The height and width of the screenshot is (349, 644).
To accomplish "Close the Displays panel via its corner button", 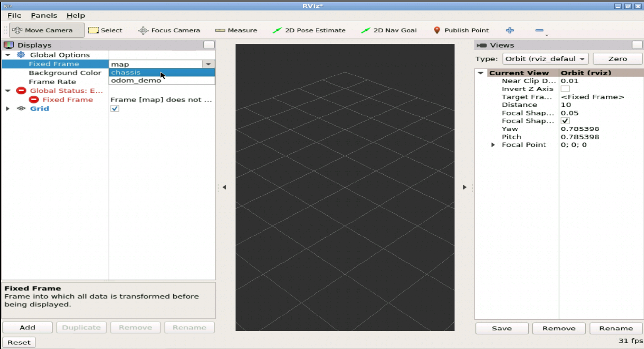I will click(209, 45).
